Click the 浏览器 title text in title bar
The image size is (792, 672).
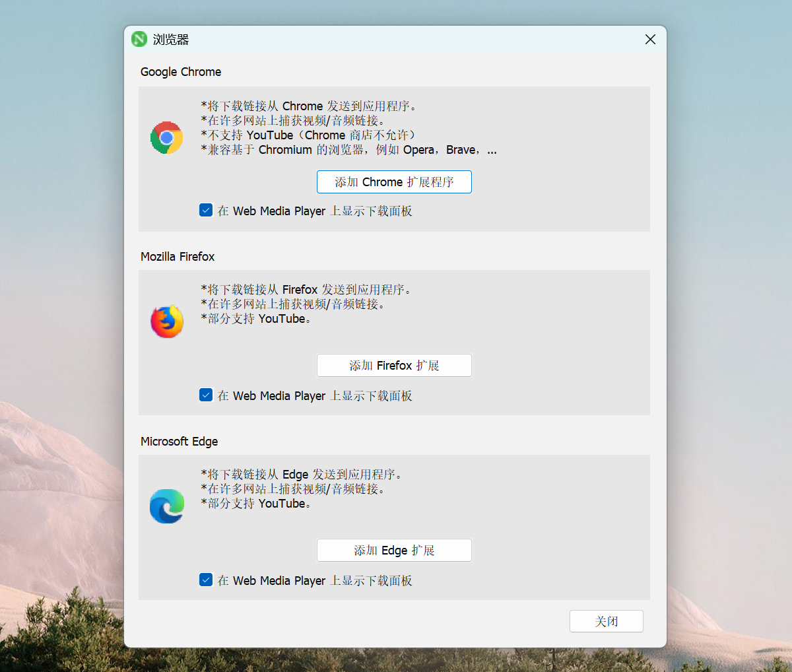[x=171, y=40]
